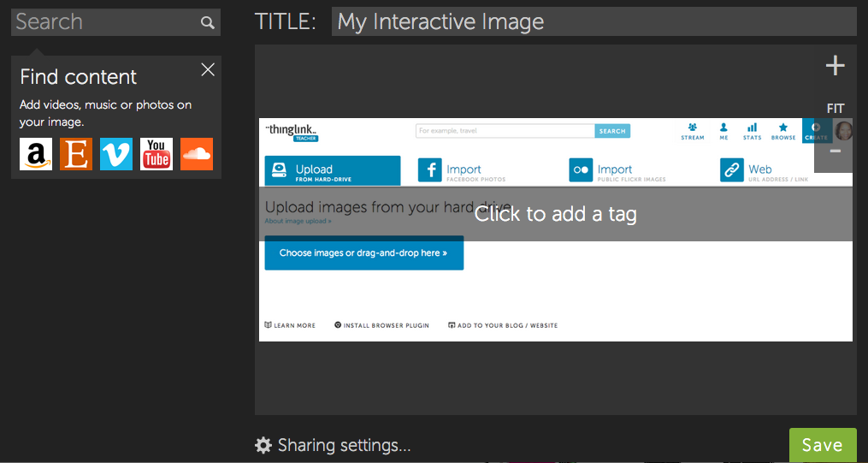Screen dimensions: 868x463
Task: Click Import public Flickr images tab
Action: (617, 170)
